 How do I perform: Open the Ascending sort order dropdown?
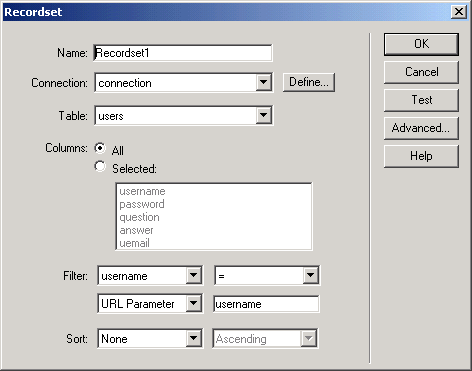265,339
